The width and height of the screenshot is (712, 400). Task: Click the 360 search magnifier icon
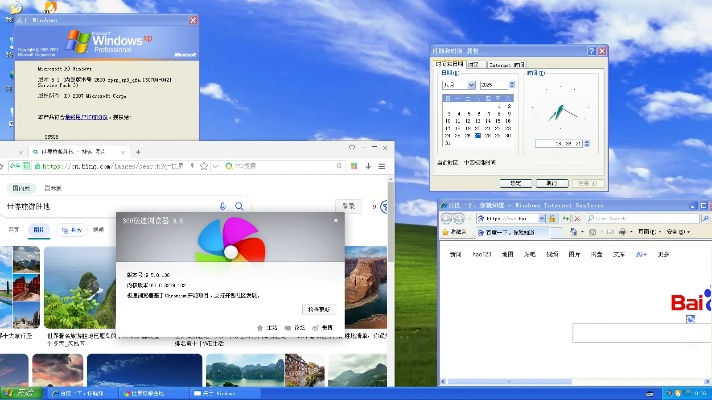coord(339,166)
